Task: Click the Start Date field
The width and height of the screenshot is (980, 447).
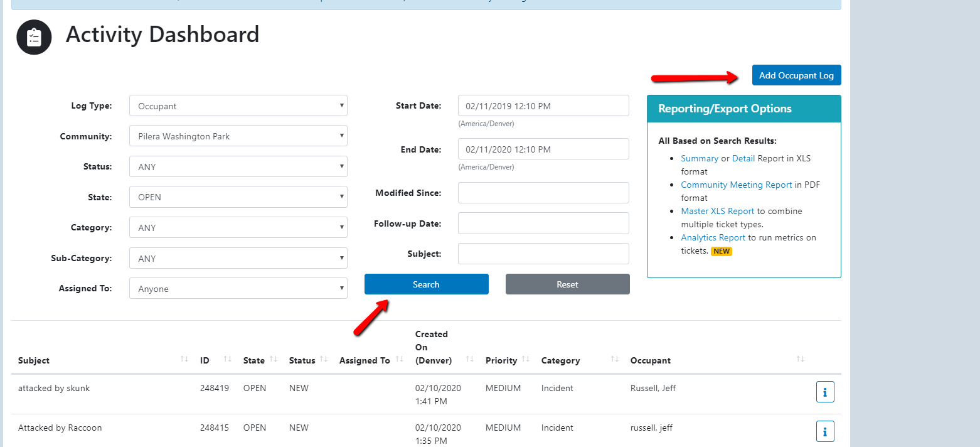Action: click(x=543, y=105)
